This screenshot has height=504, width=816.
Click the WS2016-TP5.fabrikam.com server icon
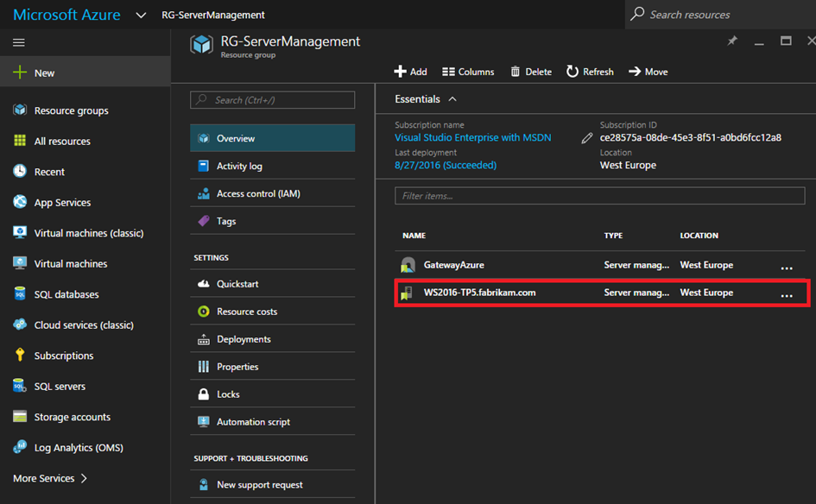pyautogui.click(x=407, y=293)
